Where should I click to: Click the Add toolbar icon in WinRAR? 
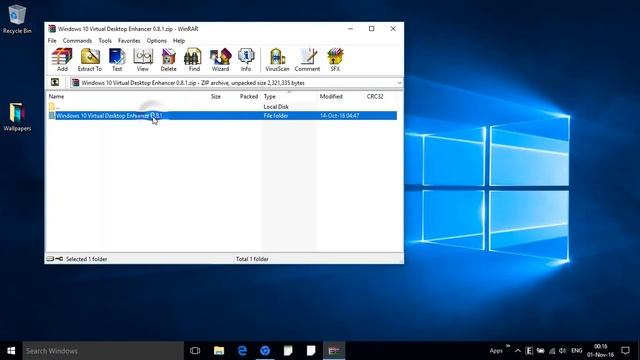click(62, 60)
